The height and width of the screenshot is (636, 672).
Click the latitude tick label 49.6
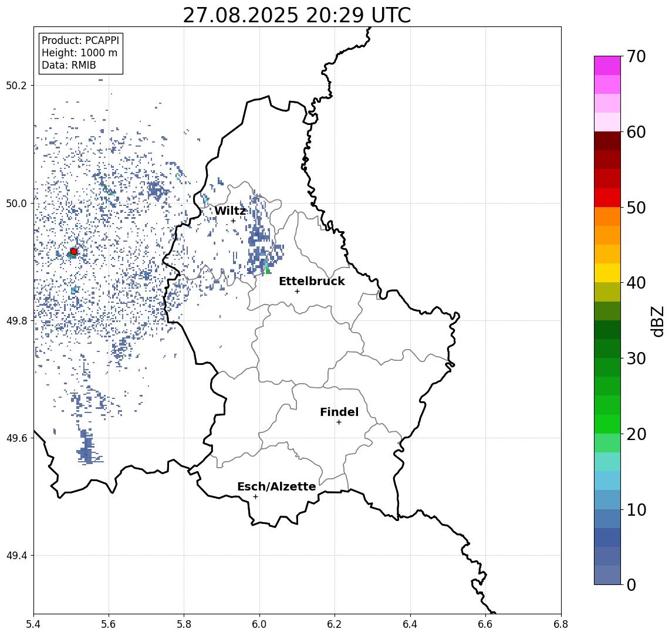tap(16, 438)
